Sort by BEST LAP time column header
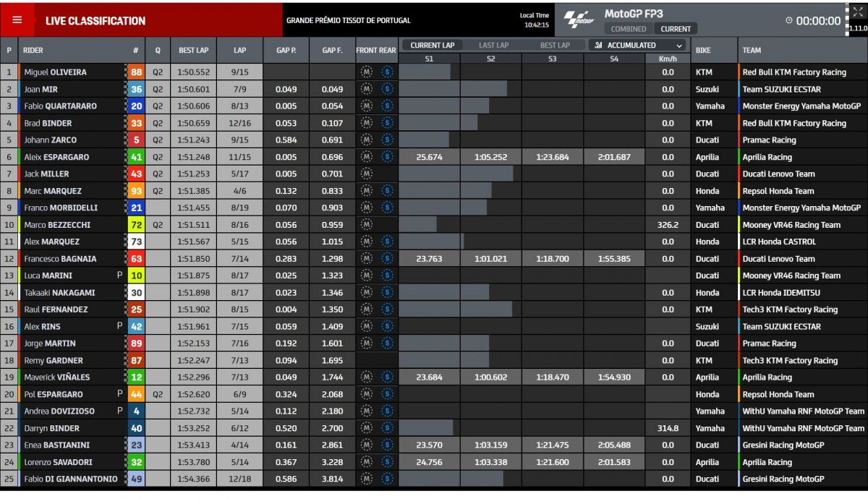 click(193, 51)
